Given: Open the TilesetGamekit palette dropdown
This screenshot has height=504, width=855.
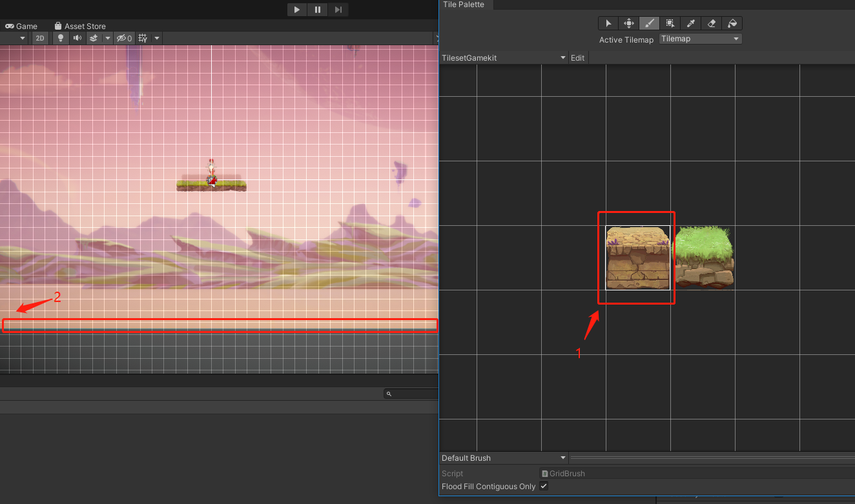Looking at the screenshot, I should pyautogui.click(x=504, y=57).
